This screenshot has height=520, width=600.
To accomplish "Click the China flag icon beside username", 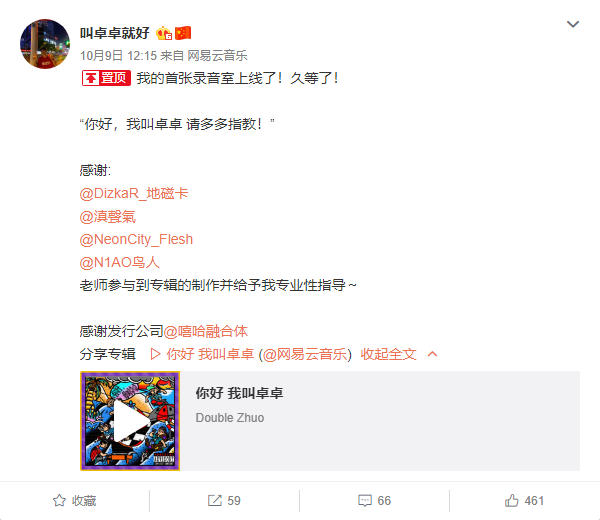I will pyautogui.click(x=183, y=33).
